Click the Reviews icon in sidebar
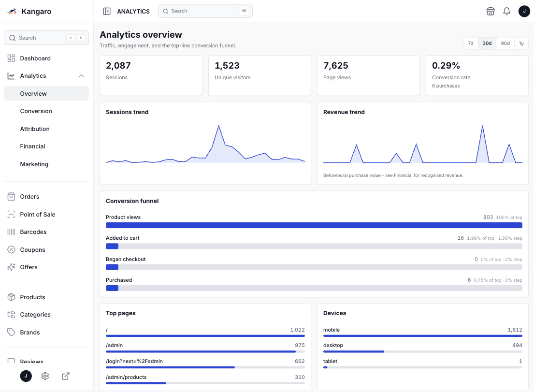Image resolution: width=534 pixels, height=392 pixels. click(11, 360)
